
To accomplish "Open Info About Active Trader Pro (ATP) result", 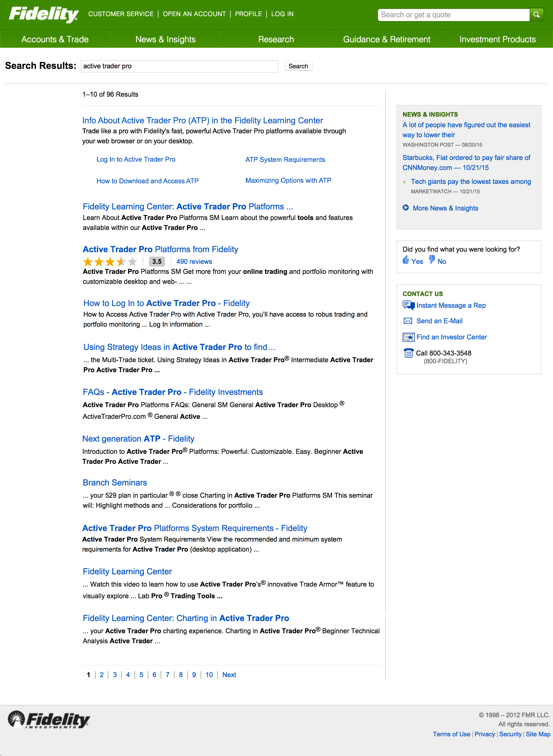I will [203, 121].
